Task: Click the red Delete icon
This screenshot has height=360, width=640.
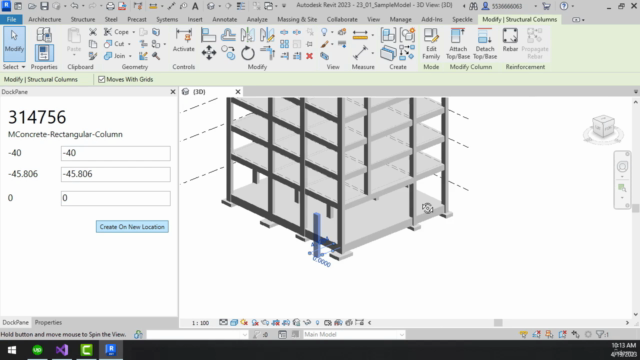Action: point(309,56)
